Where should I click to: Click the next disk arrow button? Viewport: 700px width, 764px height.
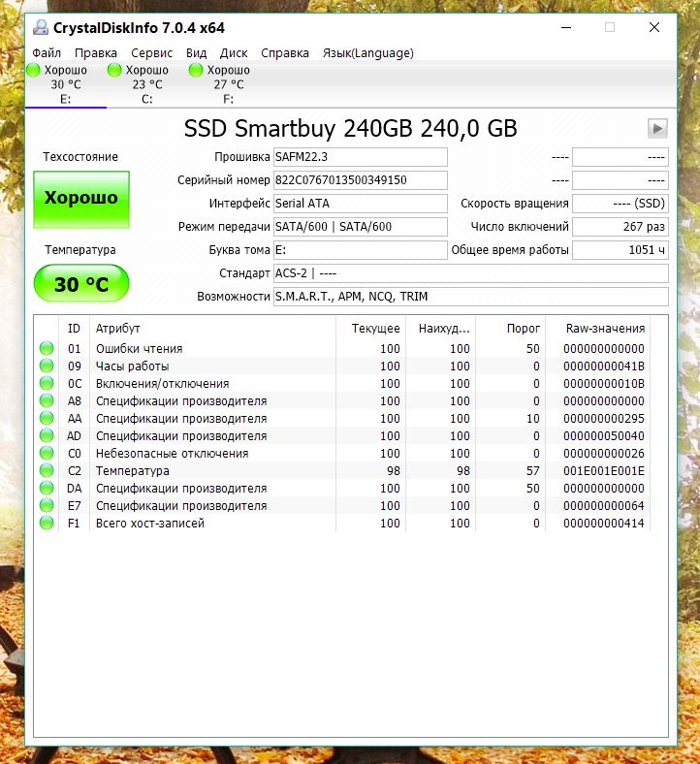tap(657, 129)
